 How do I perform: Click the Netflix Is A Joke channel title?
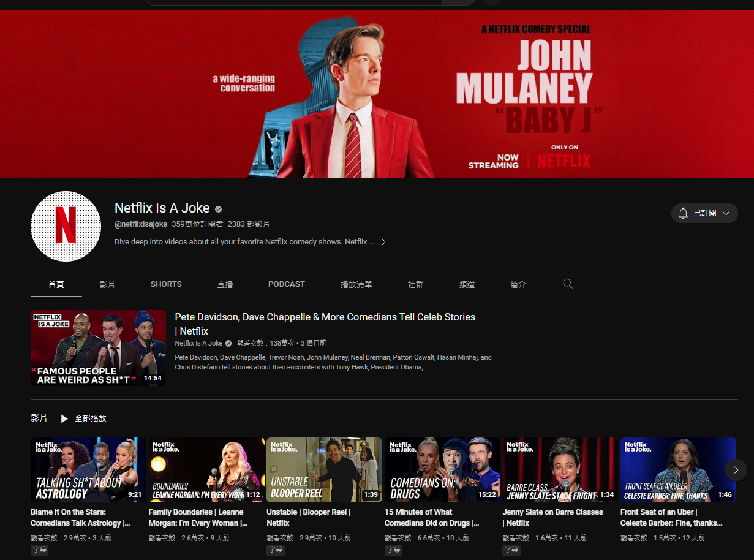(x=162, y=208)
